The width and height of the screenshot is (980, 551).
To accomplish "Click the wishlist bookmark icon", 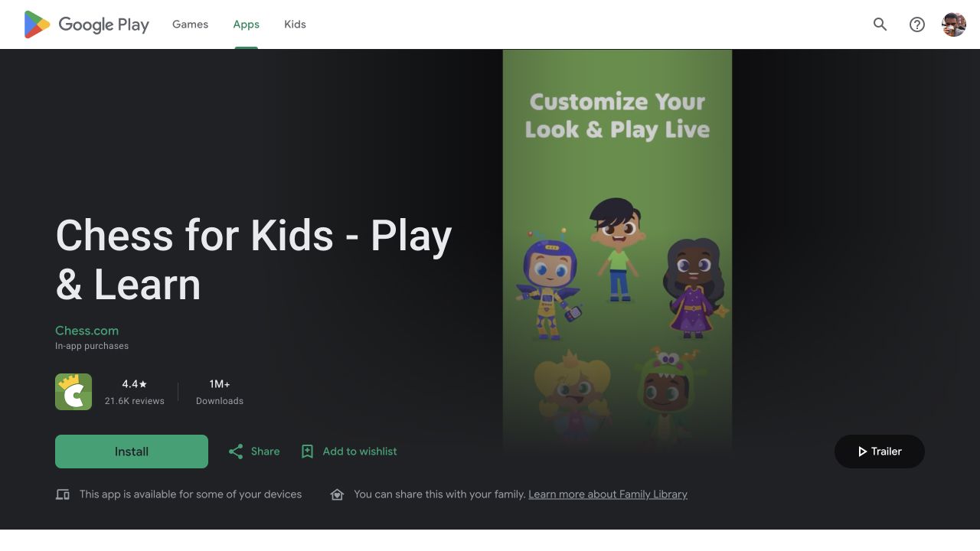I will coord(307,452).
